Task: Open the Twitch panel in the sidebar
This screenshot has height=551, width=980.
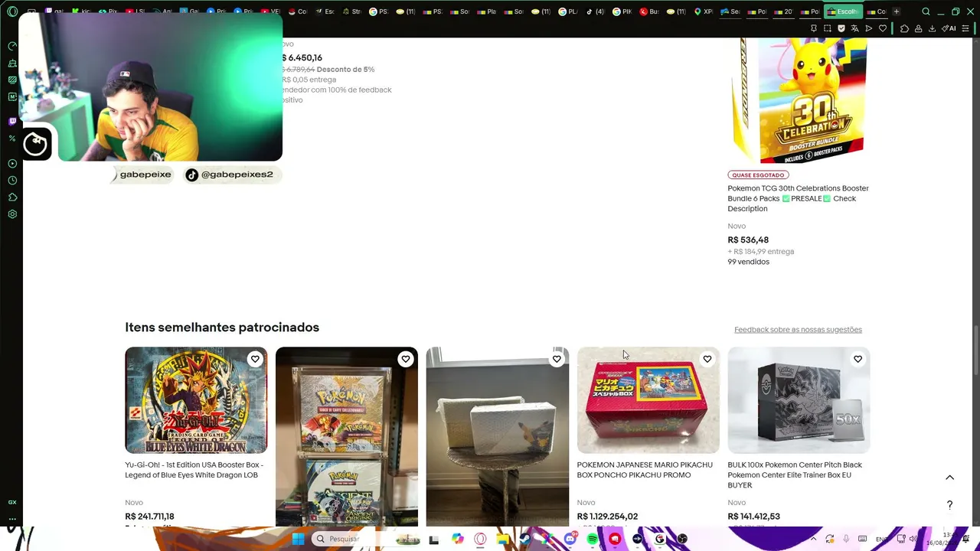Action: click(12, 121)
